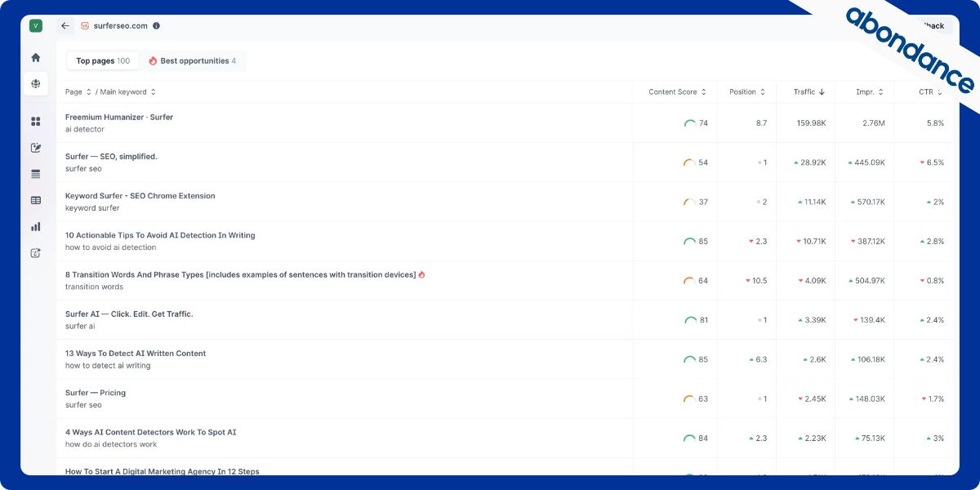Click content score gauge for Freemium Humanizer

(x=690, y=123)
